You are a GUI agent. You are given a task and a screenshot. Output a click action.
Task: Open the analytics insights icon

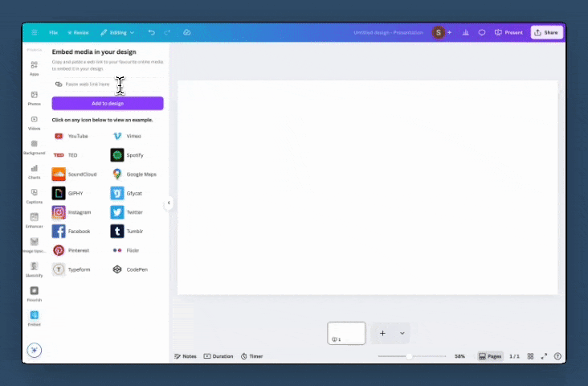[465, 33]
